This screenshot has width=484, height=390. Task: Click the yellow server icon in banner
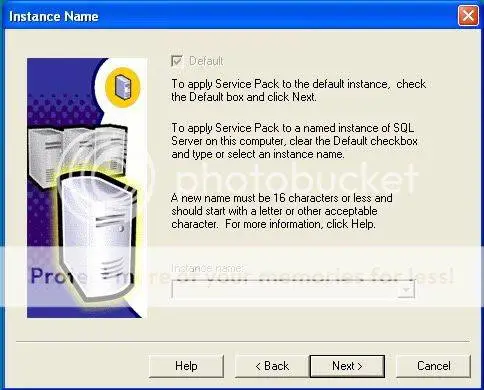pyautogui.click(x=123, y=87)
